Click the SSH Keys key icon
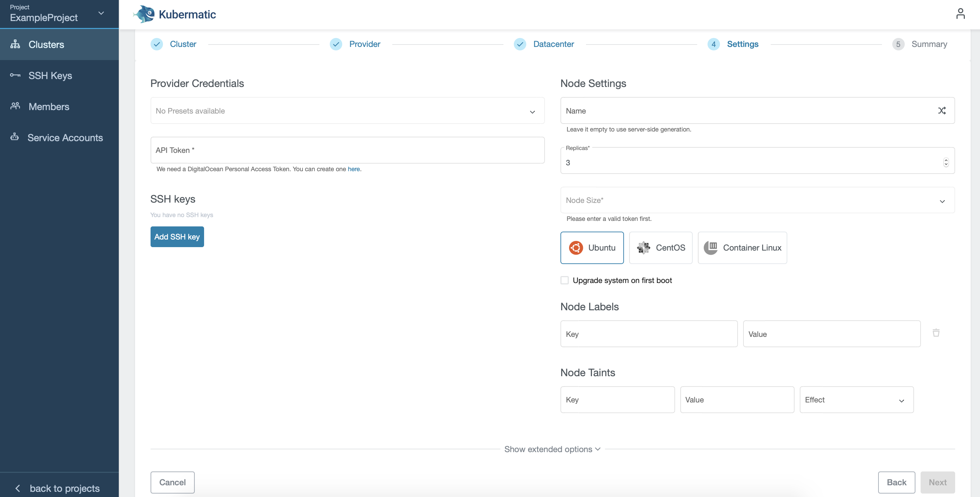Image resolution: width=980 pixels, height=497 pixels. (15, 75)
